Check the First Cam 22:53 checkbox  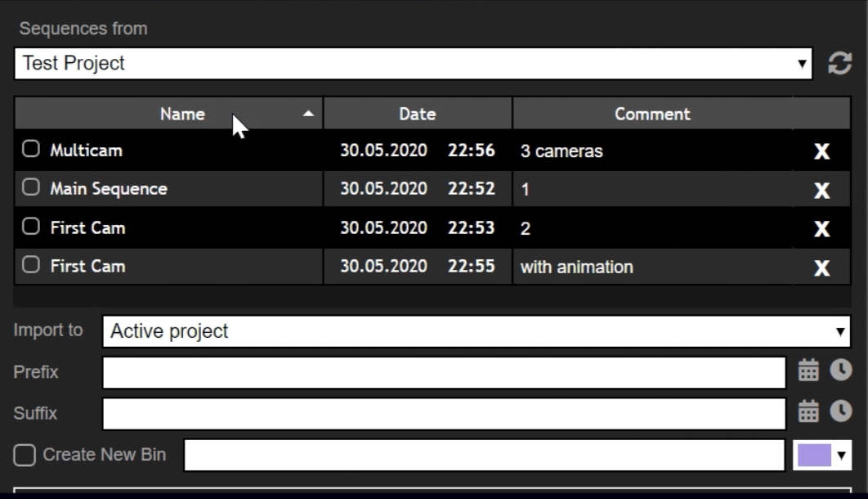[x=31, y=227]
